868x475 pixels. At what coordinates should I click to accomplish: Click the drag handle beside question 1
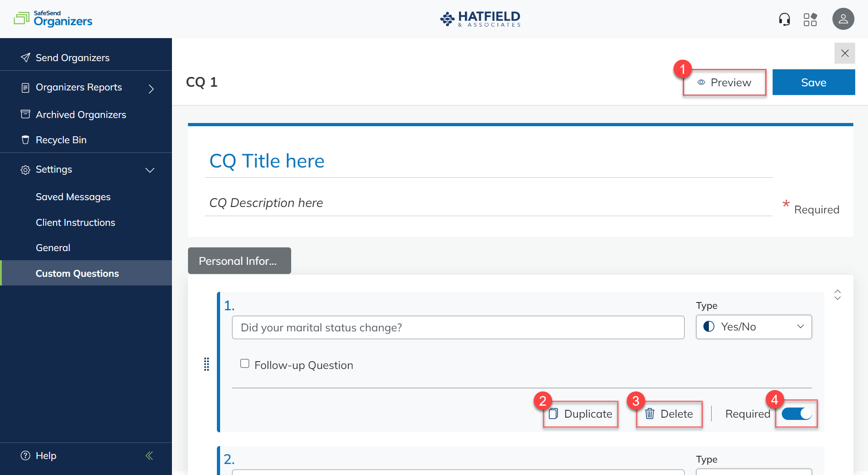tap(206, 364)
